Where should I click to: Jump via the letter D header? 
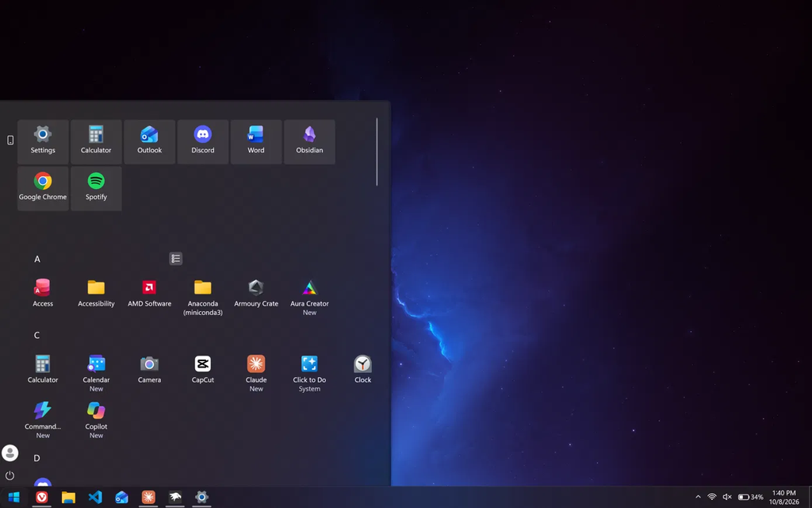pyautogui.click(x=36, y=458)
